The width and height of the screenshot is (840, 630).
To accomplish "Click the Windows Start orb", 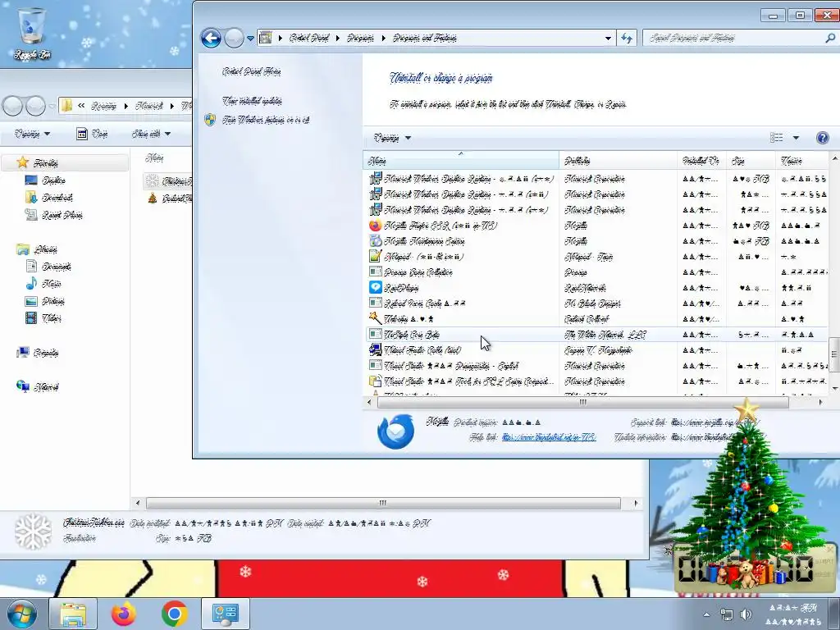I will [21, 614].
